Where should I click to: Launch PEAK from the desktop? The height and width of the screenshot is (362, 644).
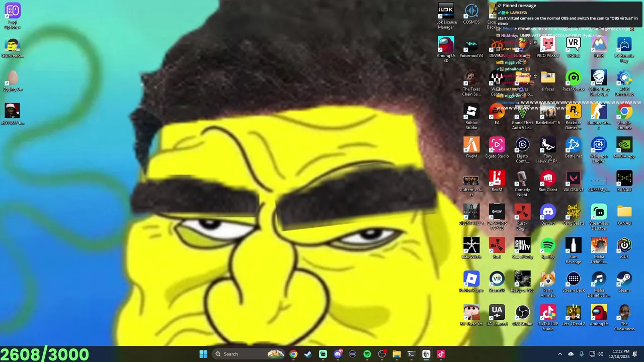click(599, 48)
